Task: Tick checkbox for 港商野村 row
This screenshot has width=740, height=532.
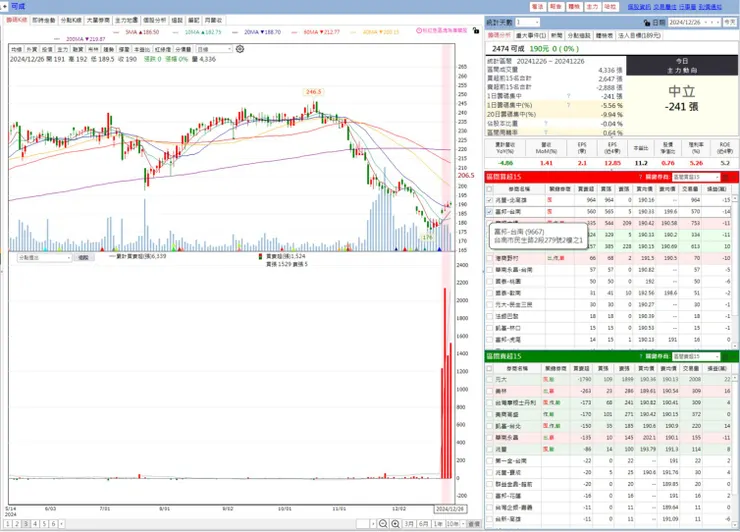Action: (x=489, y=258)
